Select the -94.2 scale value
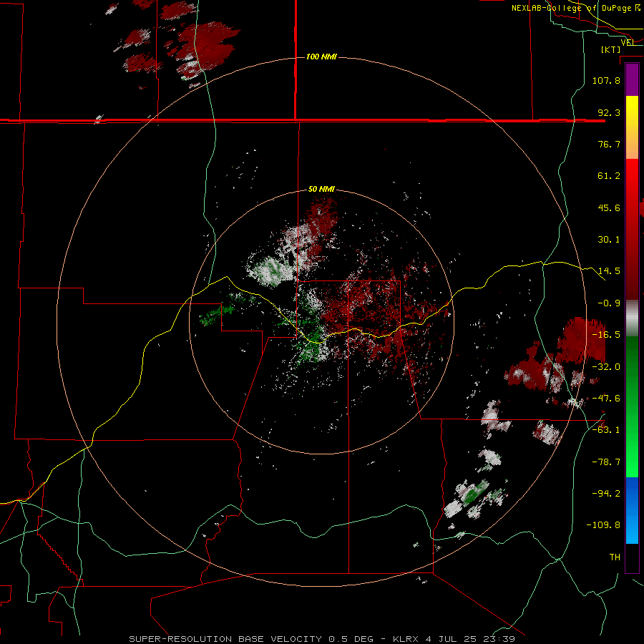 tap(606, 494)
